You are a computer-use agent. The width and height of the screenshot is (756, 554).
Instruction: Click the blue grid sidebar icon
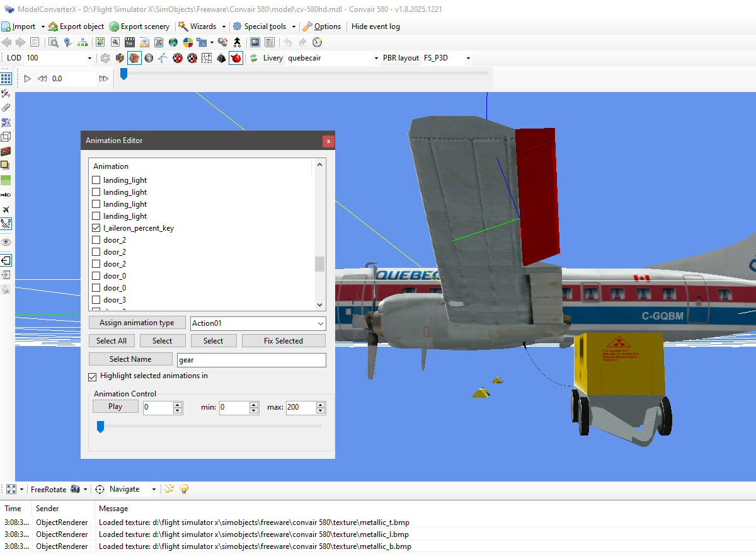(x=6, y=79)
